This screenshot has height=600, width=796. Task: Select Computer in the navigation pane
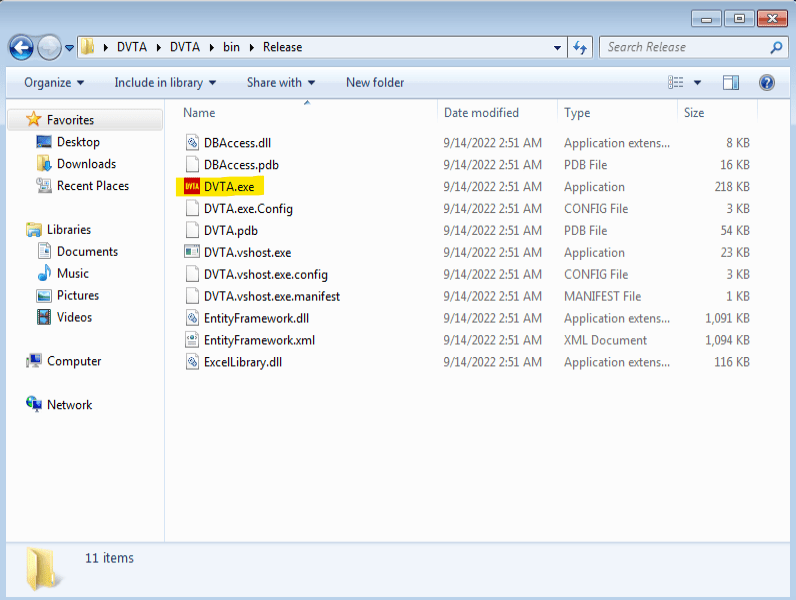pyautogui.click(x=74, y=361)
